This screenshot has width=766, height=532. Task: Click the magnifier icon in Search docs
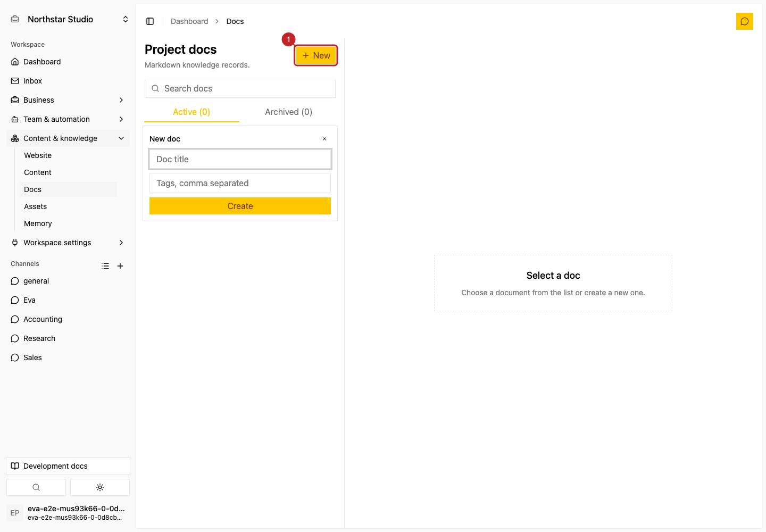(155, 88)
